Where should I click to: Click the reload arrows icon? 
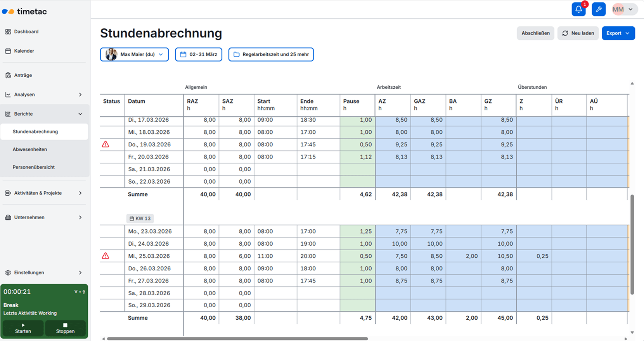point(565,33)
